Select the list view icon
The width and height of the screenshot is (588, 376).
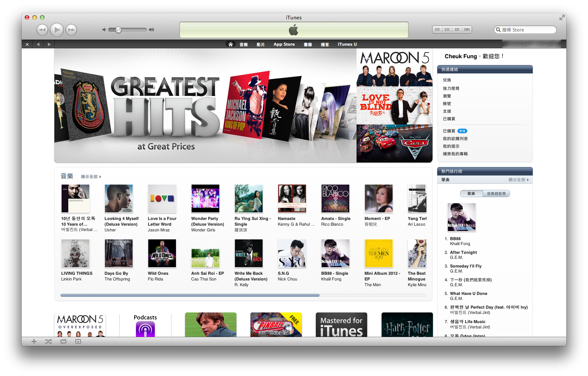[437, 30]
